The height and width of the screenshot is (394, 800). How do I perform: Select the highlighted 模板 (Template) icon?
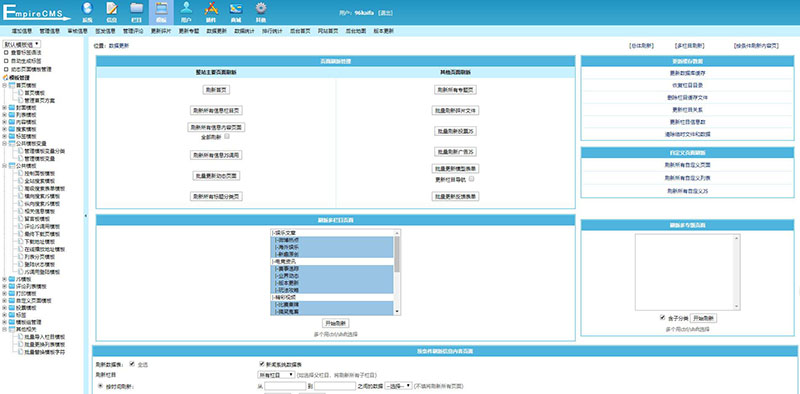(x=161, y=12)
